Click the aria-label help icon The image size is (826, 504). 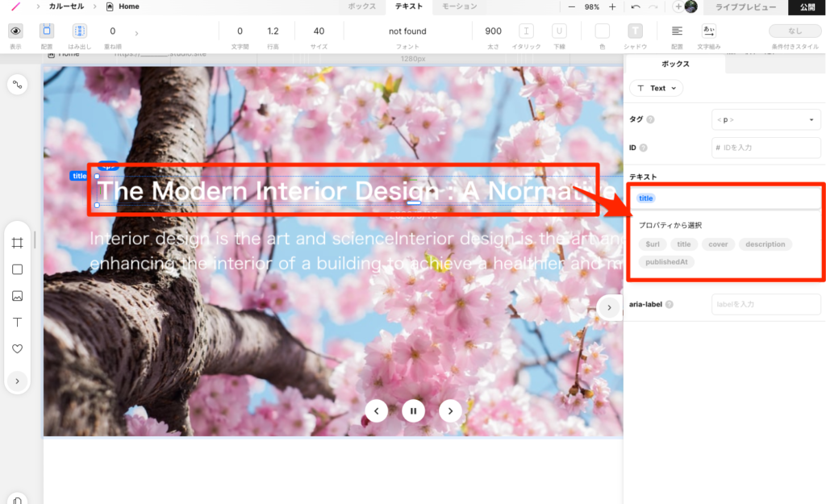point(669,304)
